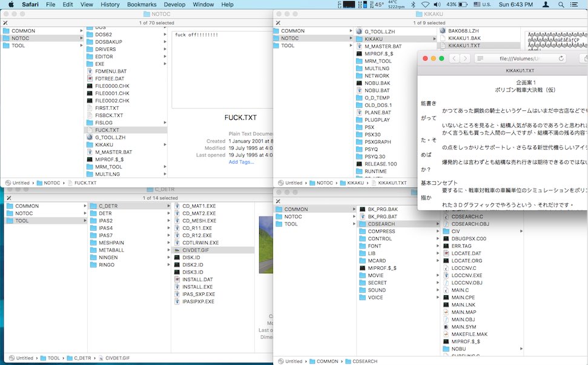
Task: Open the Develop menu
Action: point(174,4)
